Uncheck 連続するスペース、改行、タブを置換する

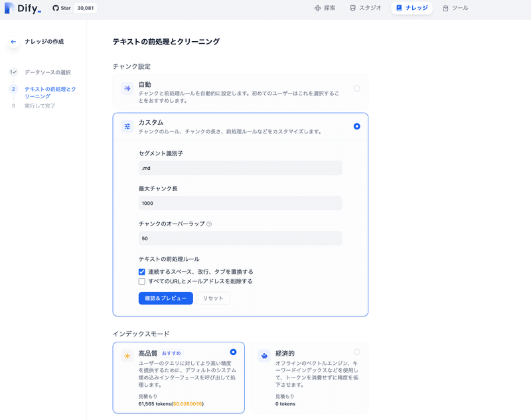[143, 271]
